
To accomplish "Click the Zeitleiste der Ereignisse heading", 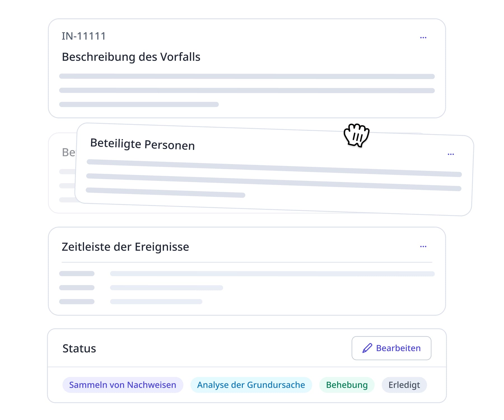I will click(x=125, y=247).
